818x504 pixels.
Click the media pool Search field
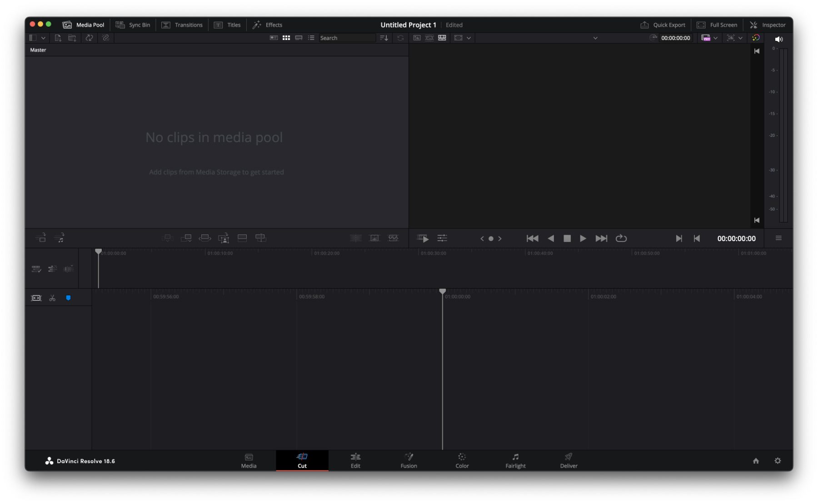pyautogui.click(x=347, y=38)
